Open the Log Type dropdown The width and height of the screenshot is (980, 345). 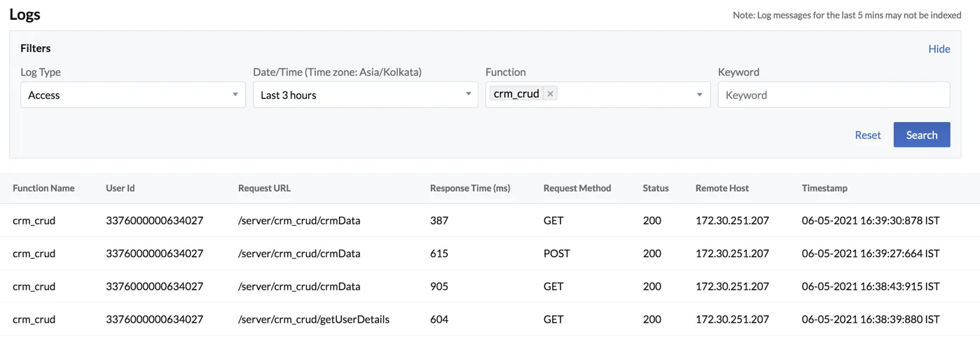[133, 95]
